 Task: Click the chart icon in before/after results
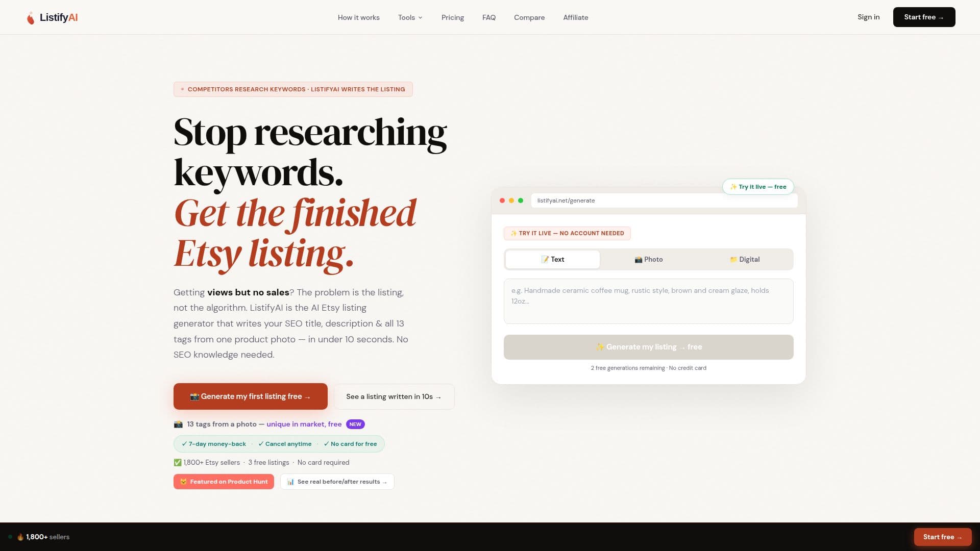pyautogui.click(x=290, y=482)
